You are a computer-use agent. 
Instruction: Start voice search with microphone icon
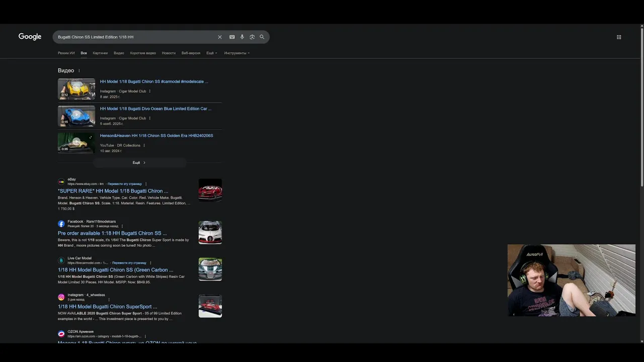pyautogui.click(x=242, y=37)
